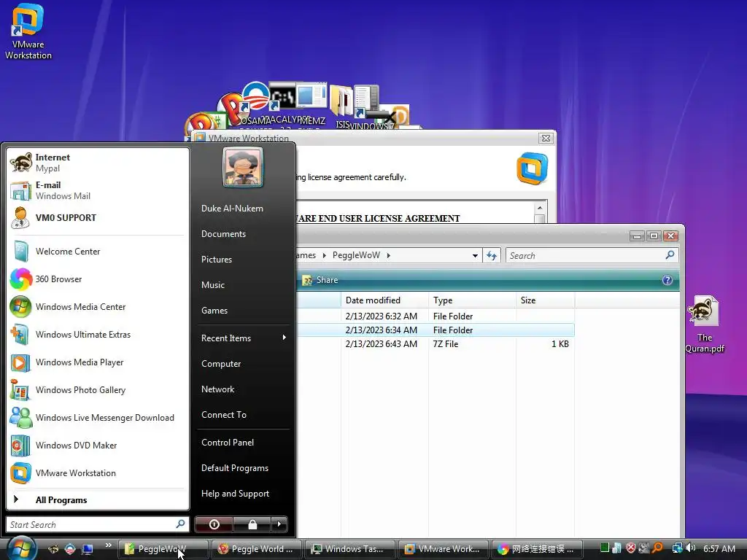Click the red X security tray icon
The height and width of the screenshot is (560, 747).
(x=631, y=548)
